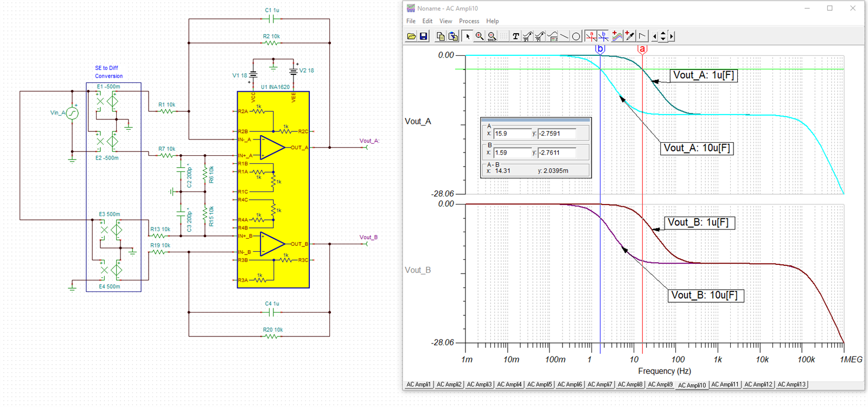Viewport: 868px width, 407px height.
Task: Select the line drawing tool
Action: pos(564,36)
